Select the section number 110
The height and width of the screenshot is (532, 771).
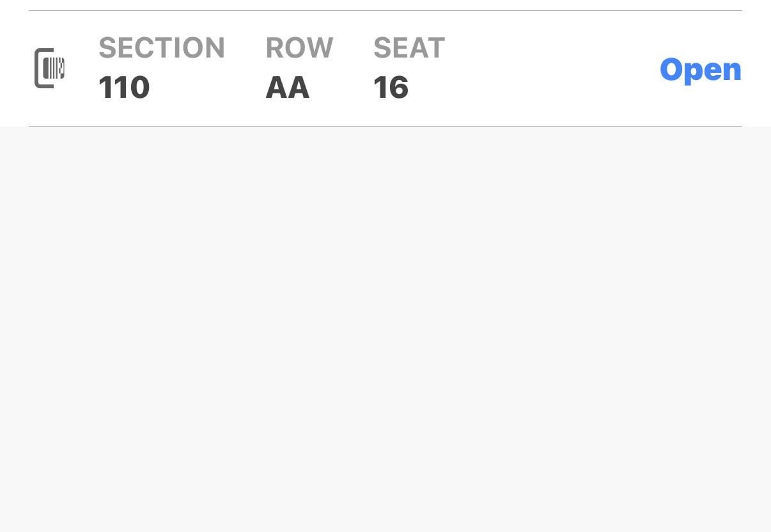124,88
